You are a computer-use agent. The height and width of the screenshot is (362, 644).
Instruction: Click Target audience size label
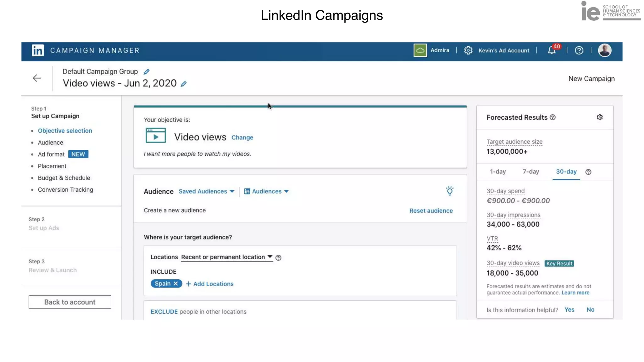click(x=514, y=142)
